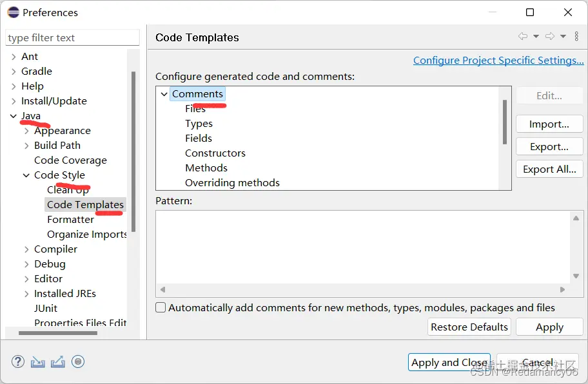Click the type filter text field

(72, 38)
